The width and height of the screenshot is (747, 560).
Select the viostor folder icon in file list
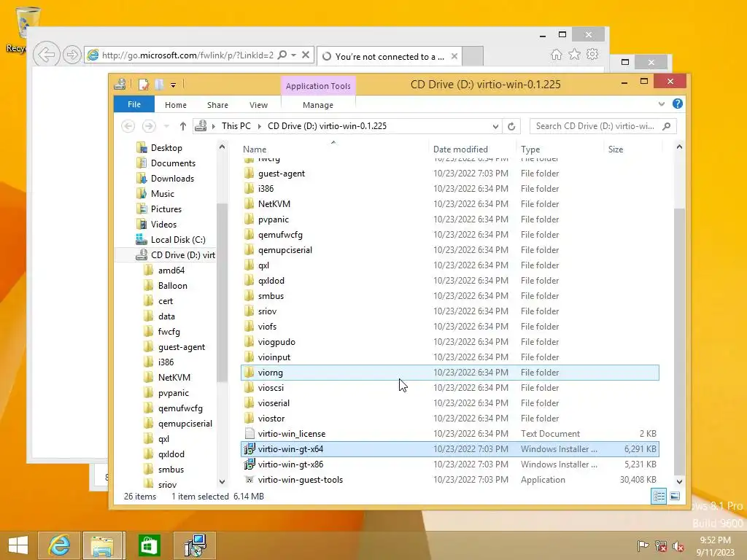[x=249, y=418]
